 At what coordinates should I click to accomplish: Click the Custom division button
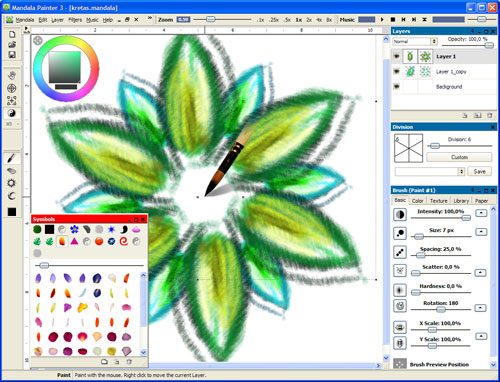pos(459,157)
